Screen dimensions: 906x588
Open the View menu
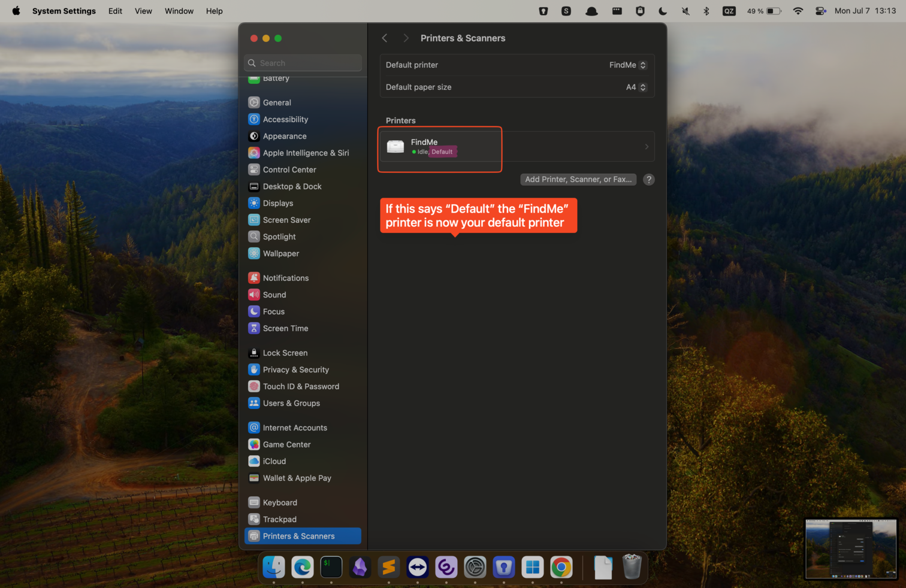pos(143,11)
